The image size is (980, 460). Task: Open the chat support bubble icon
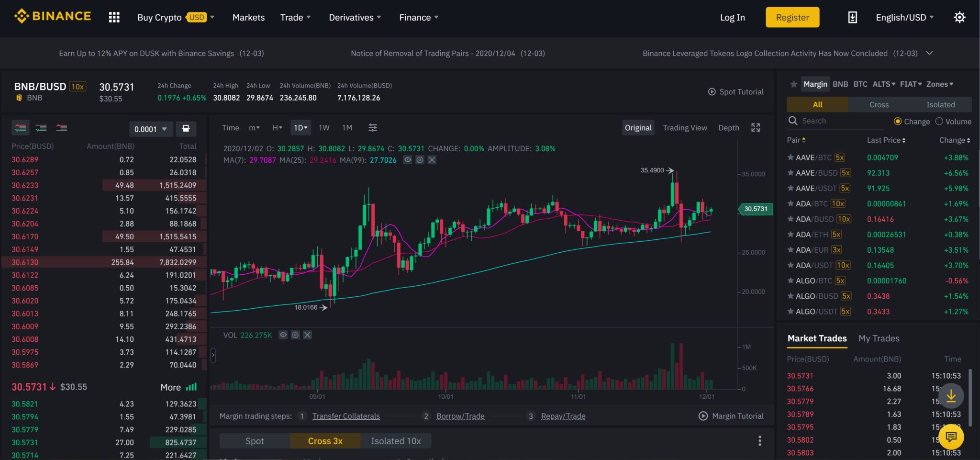click(x=950, y=437)
